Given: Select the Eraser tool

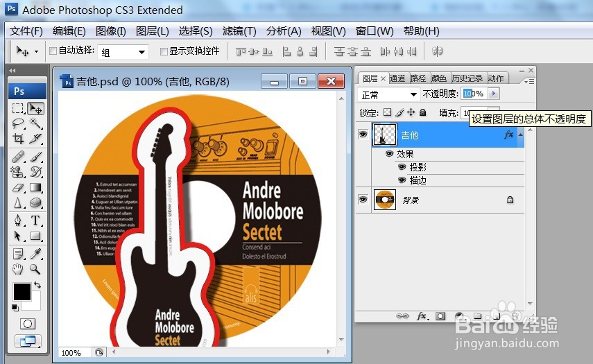Looking at the screenshot, I should [x=18, y=187].
